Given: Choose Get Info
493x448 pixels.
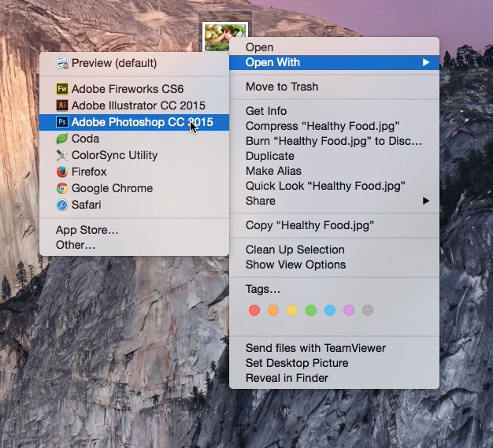Looking at the screenshot, I should 334,111.
